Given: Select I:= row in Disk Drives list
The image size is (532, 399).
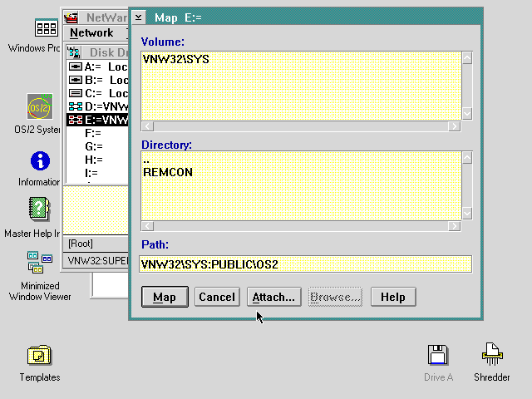Looking at the screenshot, I should 97,173.
